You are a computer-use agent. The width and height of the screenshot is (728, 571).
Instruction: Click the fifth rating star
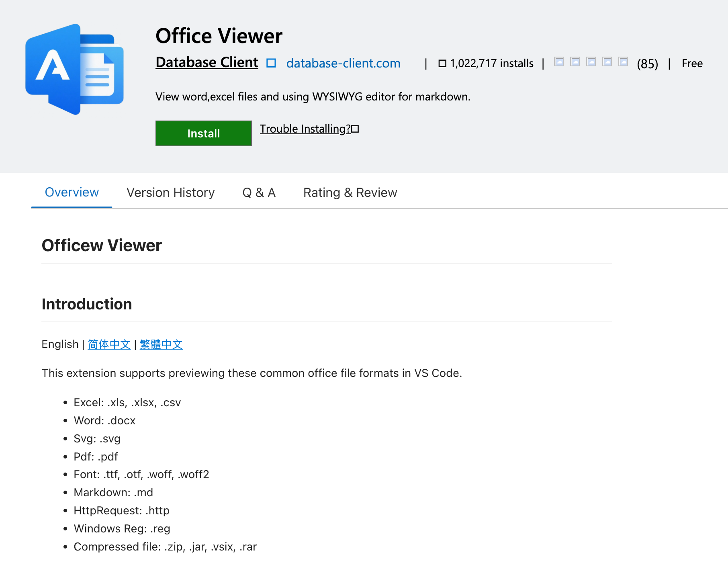[x=623, y=62]
